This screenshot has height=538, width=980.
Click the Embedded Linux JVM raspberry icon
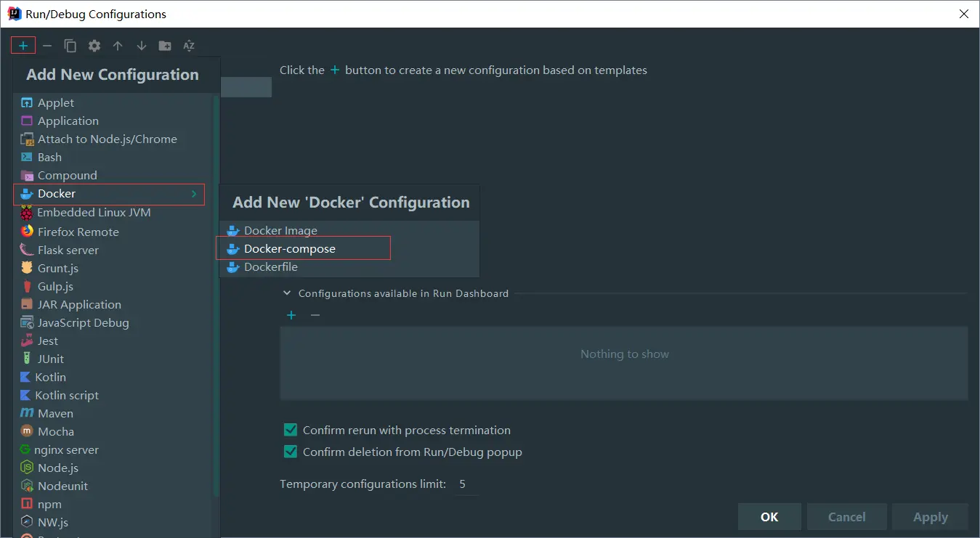pos(27,213)
